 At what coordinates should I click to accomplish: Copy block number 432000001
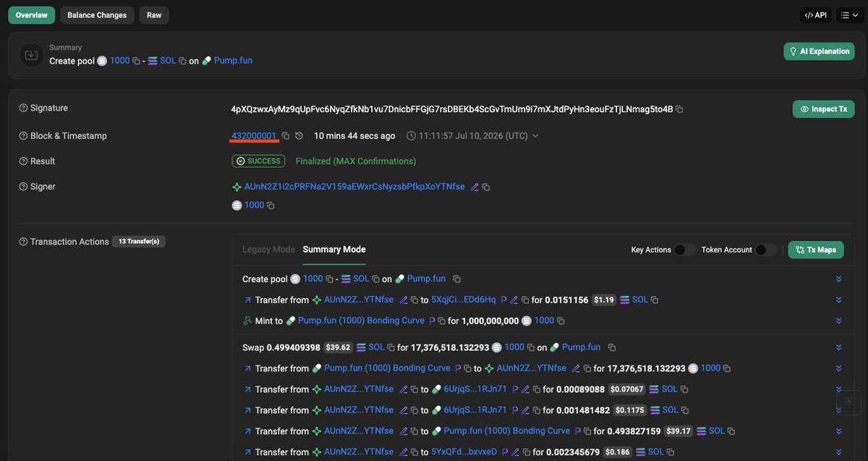(x=286, y=136)
